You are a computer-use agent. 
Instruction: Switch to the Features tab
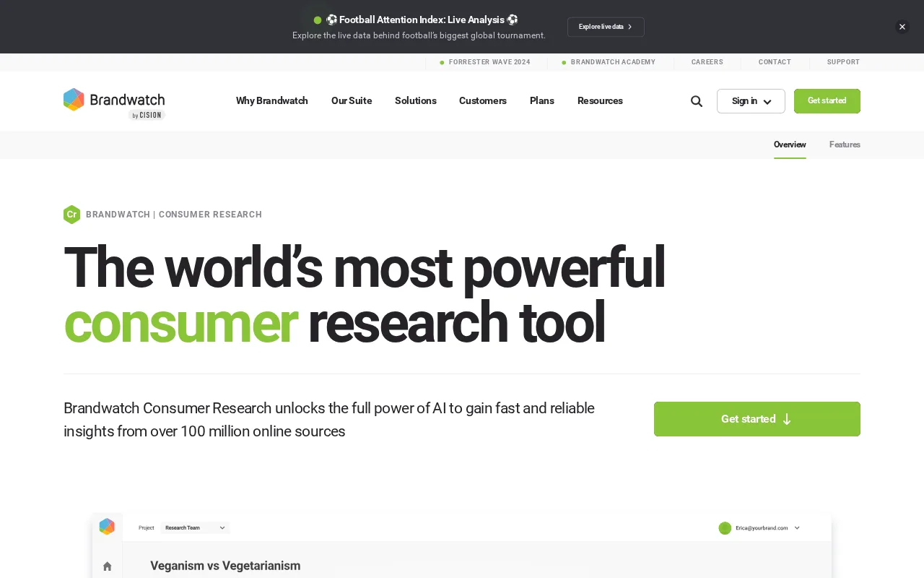point(845,144)
